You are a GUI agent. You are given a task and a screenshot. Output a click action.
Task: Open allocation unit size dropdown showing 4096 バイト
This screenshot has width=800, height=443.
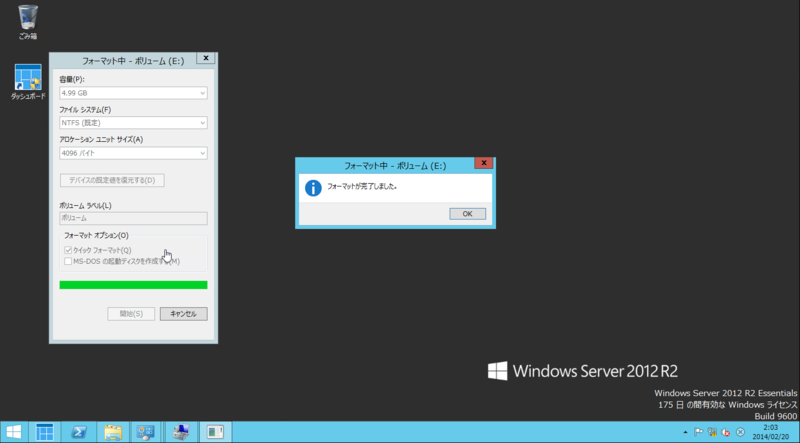(133, 153)
